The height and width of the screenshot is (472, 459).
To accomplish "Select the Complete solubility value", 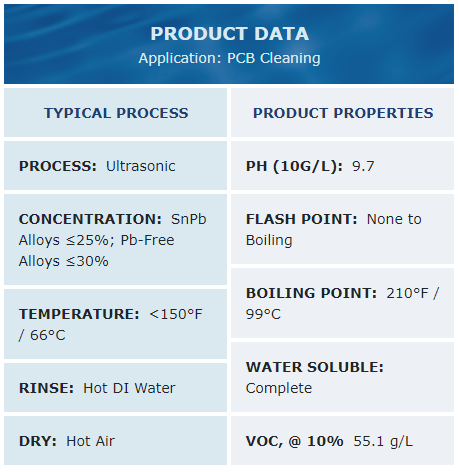I will (279, 388).
